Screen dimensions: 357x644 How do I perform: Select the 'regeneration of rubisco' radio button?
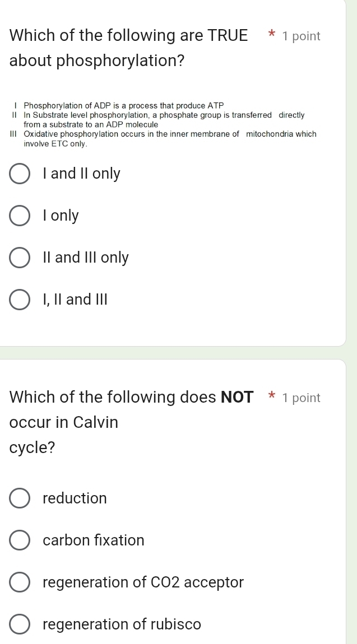click(20, 624)
